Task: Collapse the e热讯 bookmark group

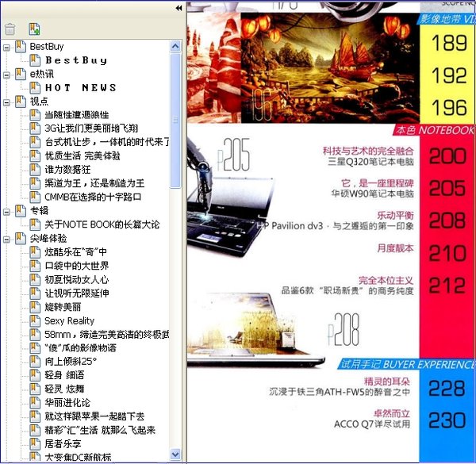Action: coord(6,75)
